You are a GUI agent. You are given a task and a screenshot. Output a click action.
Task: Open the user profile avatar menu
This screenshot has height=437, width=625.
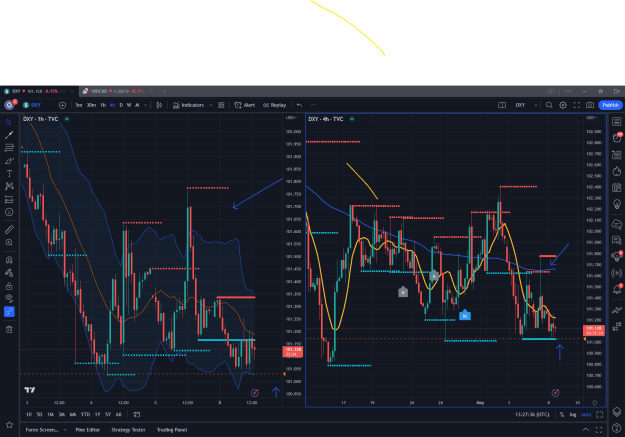point(10,105)
